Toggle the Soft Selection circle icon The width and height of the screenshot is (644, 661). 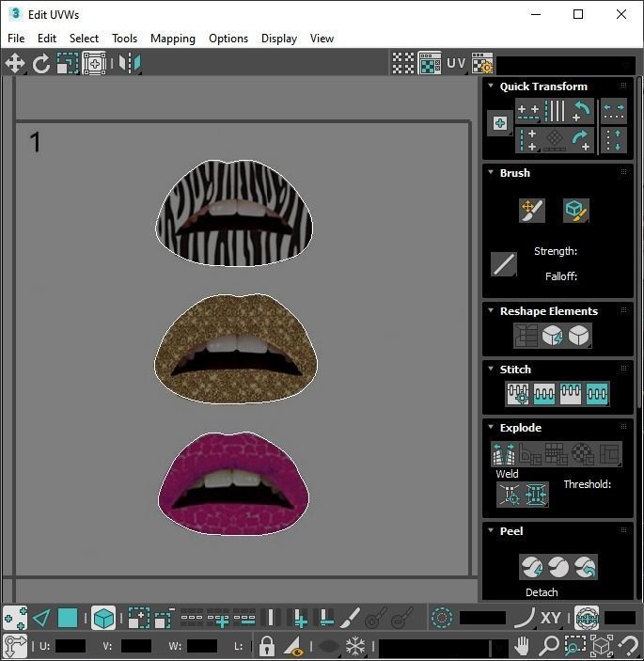[442, 619]
